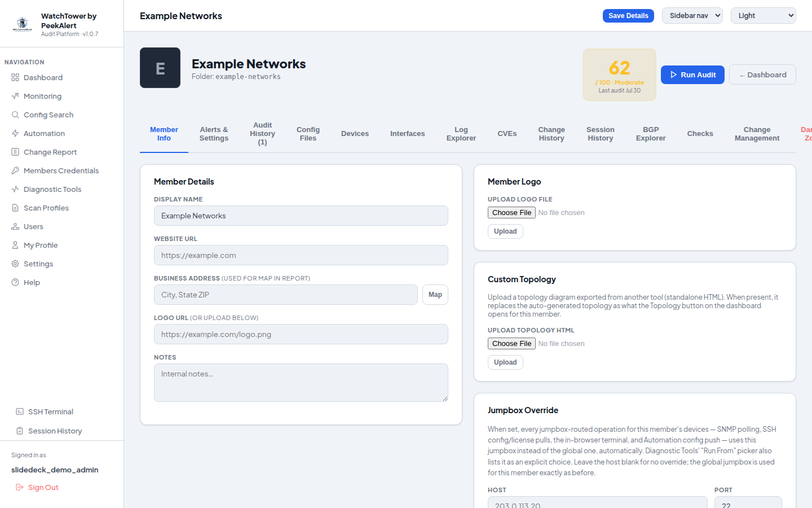Click the Monitoring pulse icon
812x508 pixels.
pos(15,96)
